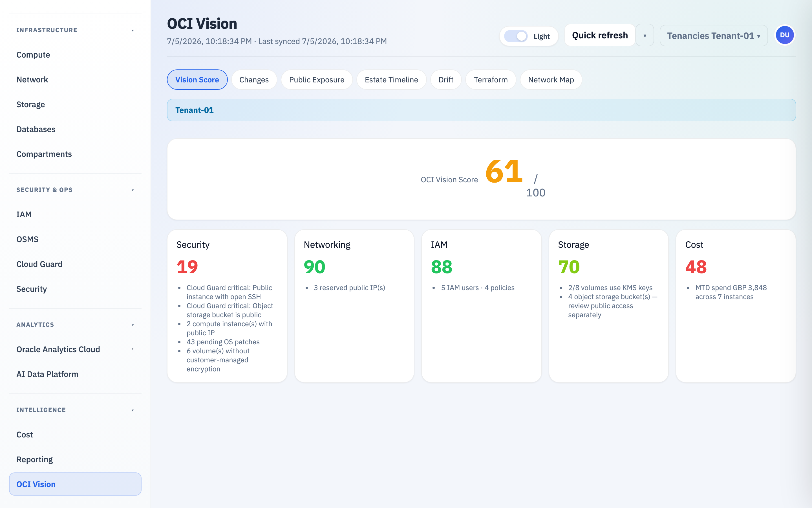Select OCI Vision in the sidebar
Viewport: 812px width, 508px height.
point(75,484)
